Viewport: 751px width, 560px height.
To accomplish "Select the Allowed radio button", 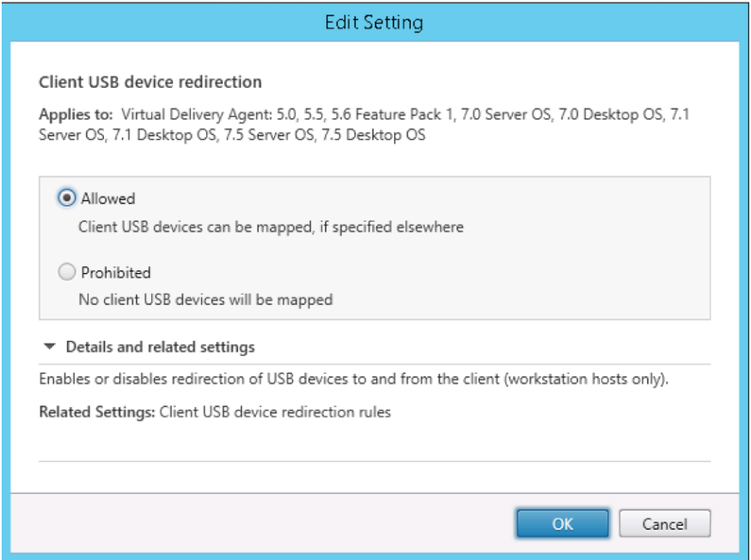I will [x=66, y=198].
